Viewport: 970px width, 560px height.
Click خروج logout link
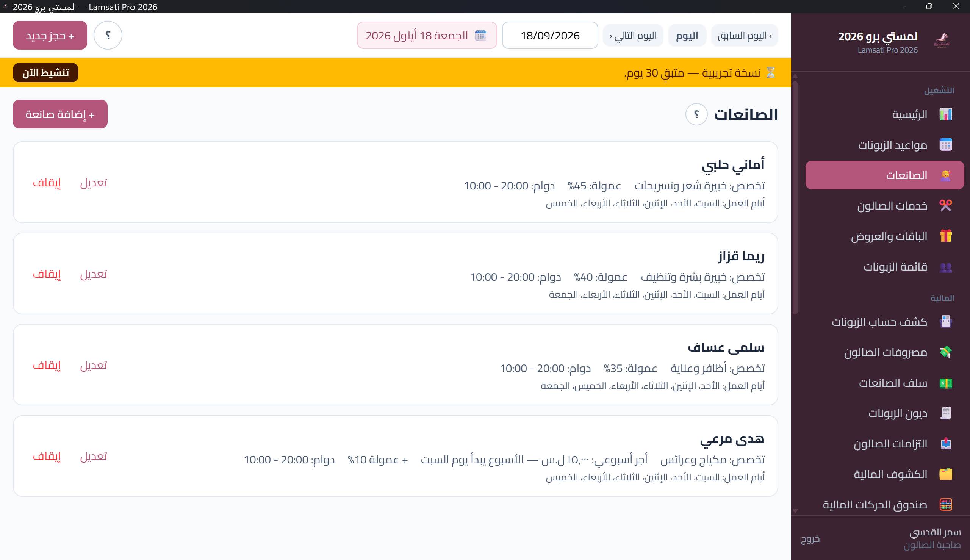810,539
